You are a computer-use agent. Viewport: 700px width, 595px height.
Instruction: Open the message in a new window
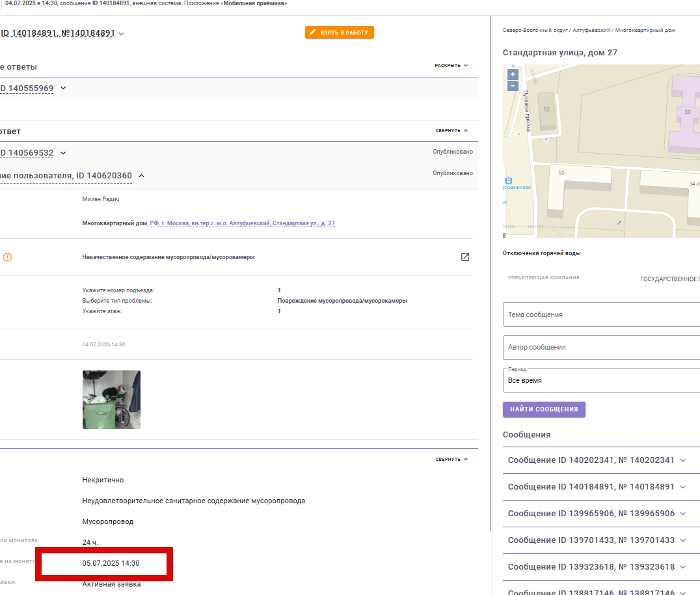[x=464, y=257]
